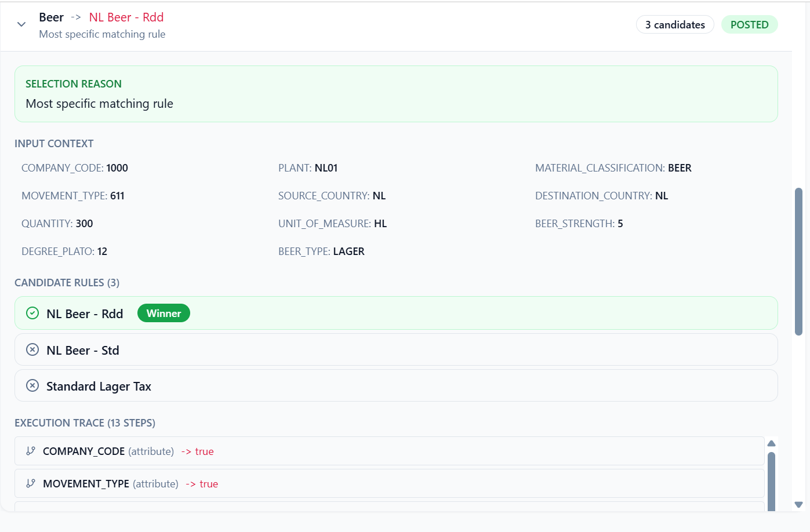This screenshot has width=810, height=532.
Task: Click the main page vertical scrollbar thumb
Action: [798, 261]
